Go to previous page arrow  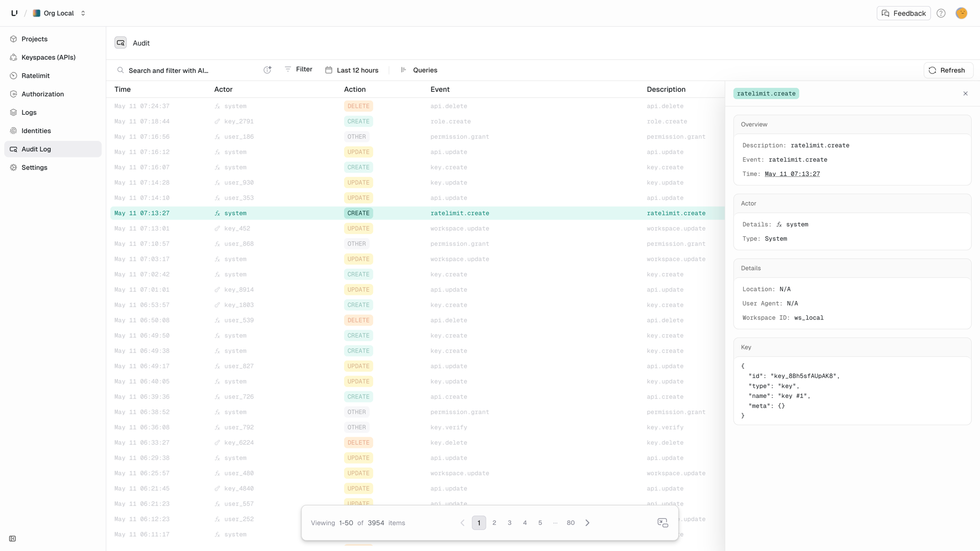(x=462, y=523)
